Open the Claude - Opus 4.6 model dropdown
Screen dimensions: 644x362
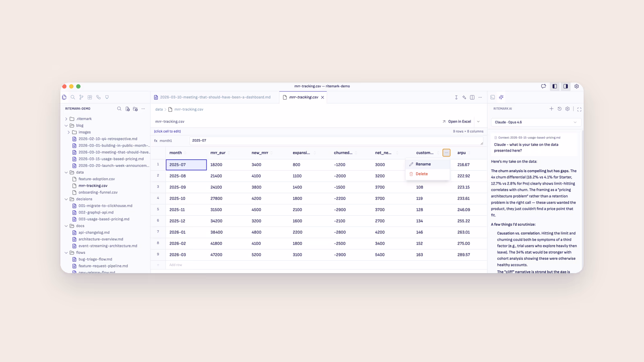pyautogui.click(x=536, y=122)
